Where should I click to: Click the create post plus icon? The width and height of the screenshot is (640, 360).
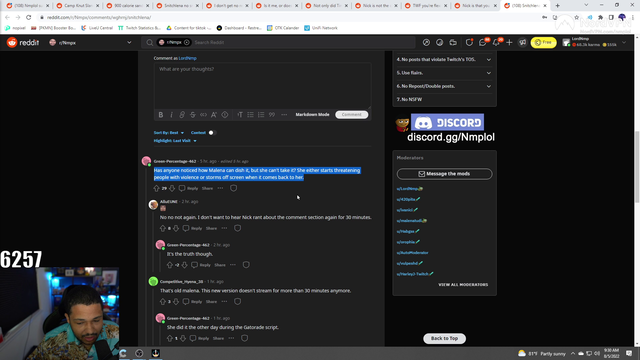pos(509,42)
